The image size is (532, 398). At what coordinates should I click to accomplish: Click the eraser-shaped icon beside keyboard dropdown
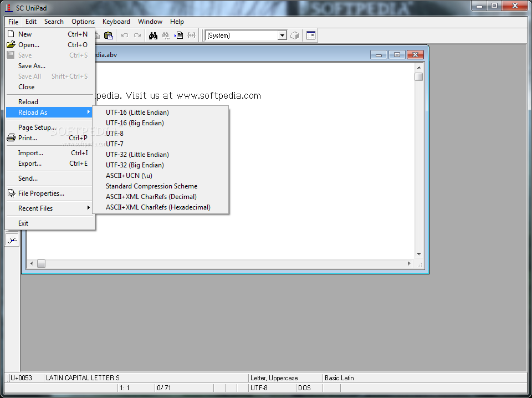coord(295,35)
